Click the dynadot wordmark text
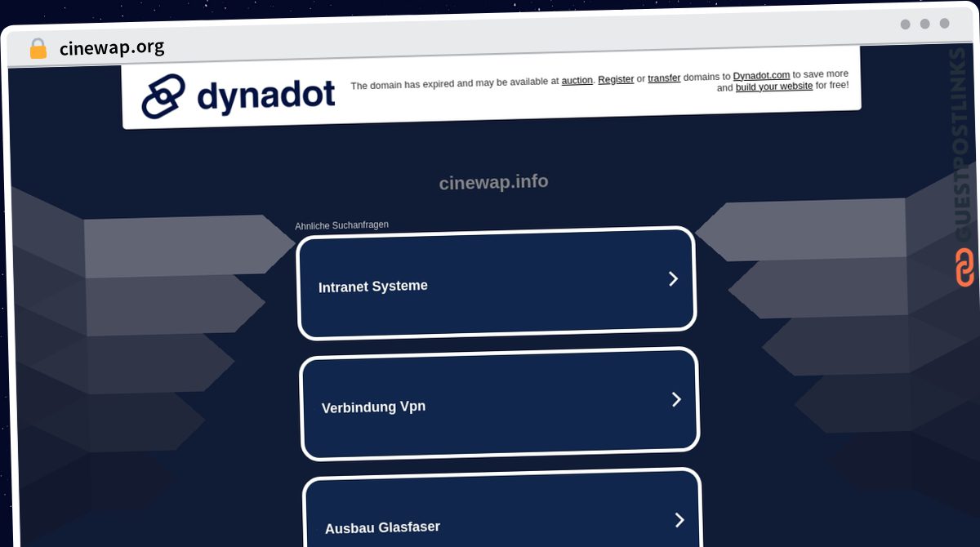 click(x=265, y=95)
